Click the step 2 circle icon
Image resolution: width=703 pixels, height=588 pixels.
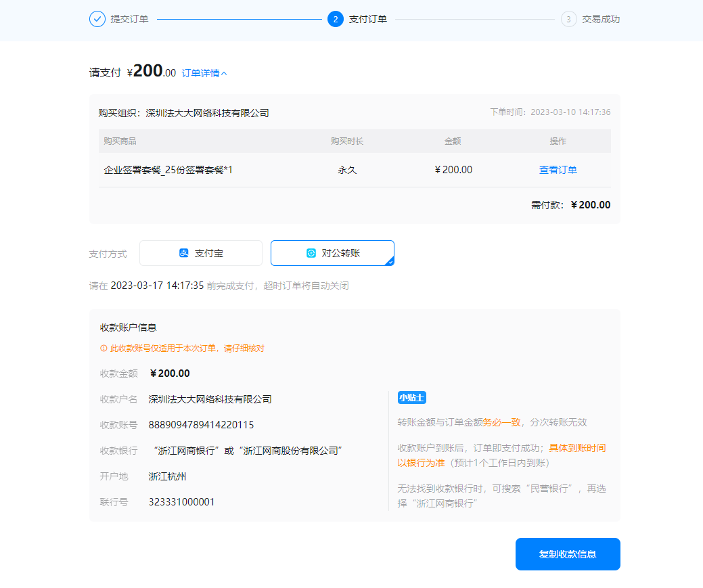(336, 20)
